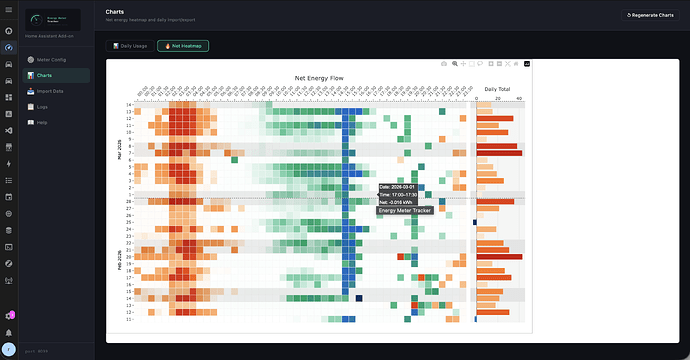The height and width of the screenshot is (360, 690).
Task: Select the Box Select chart tool
Action: (x=471, y=64)
